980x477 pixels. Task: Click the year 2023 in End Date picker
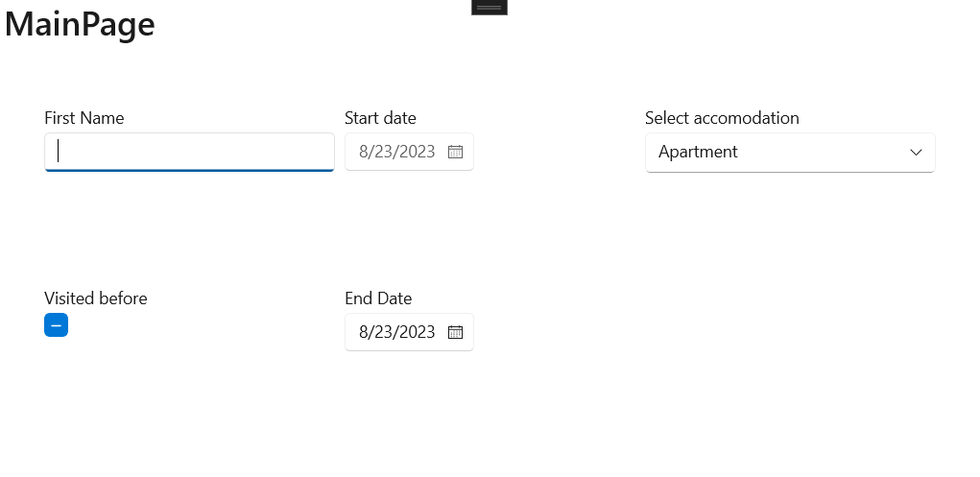pyautogui.click(x=418, y=332)
